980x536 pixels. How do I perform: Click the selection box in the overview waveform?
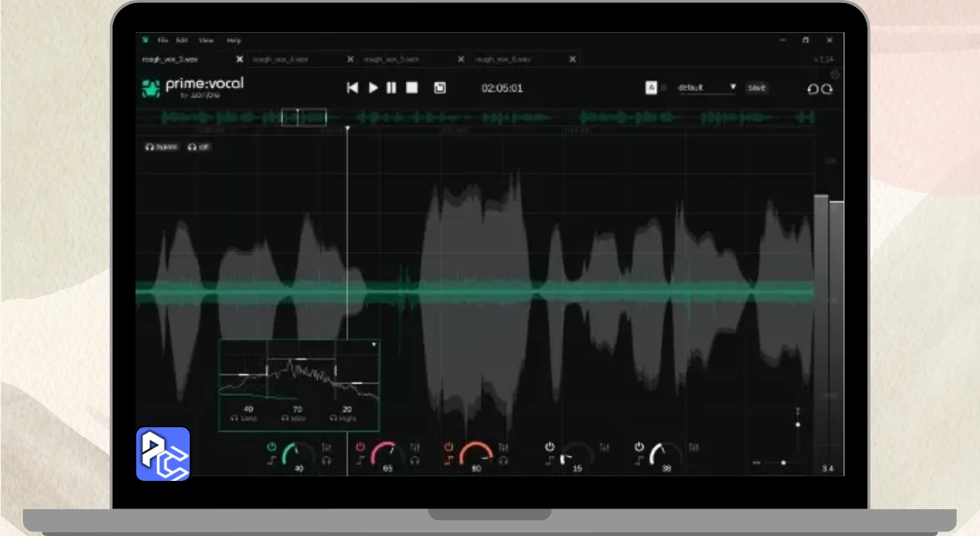[304, 117]
